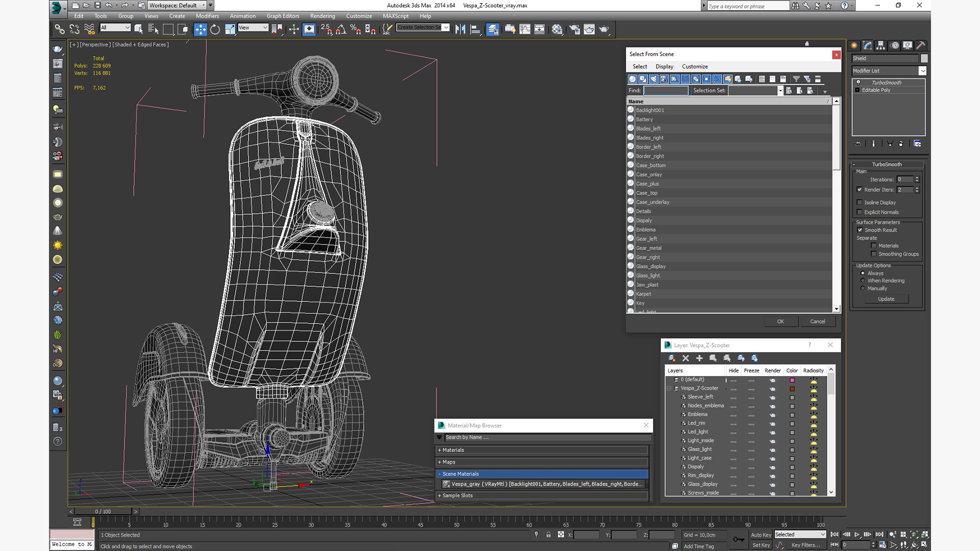
Task: Click Vespa_Z-Scooter layer color swatch
Action: tap(792, 389)
